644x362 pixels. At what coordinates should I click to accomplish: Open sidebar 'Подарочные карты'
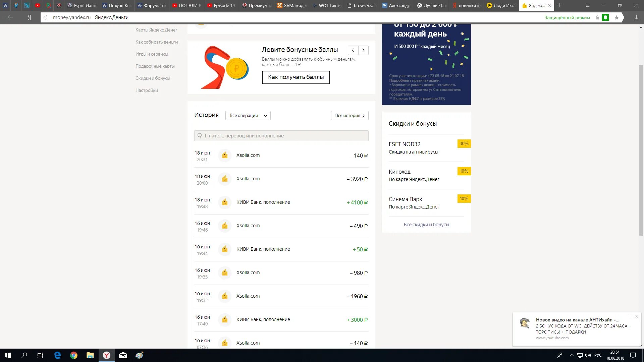click(x=155, y=66)
